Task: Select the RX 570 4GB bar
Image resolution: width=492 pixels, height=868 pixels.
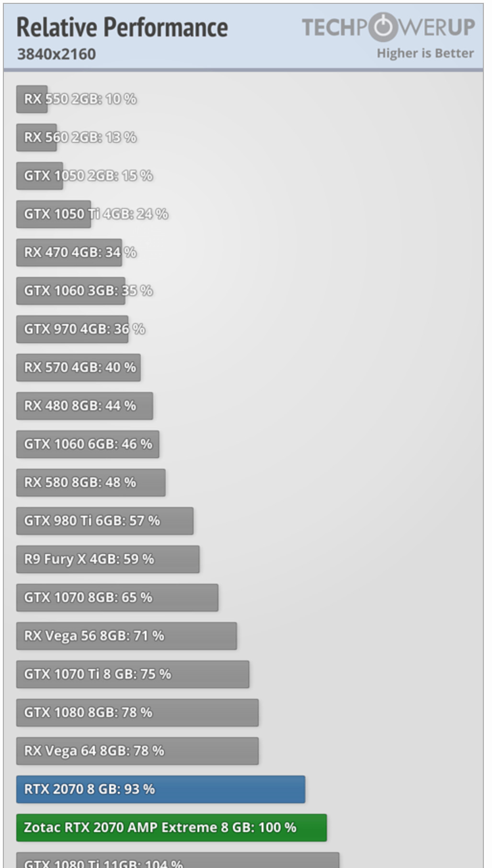Action: tap(79, 368)
